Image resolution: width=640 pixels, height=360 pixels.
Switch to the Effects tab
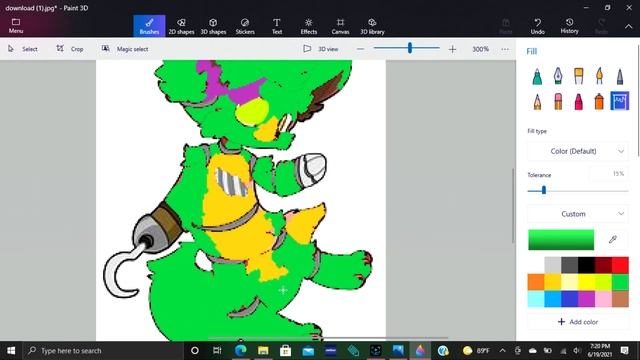309,26
